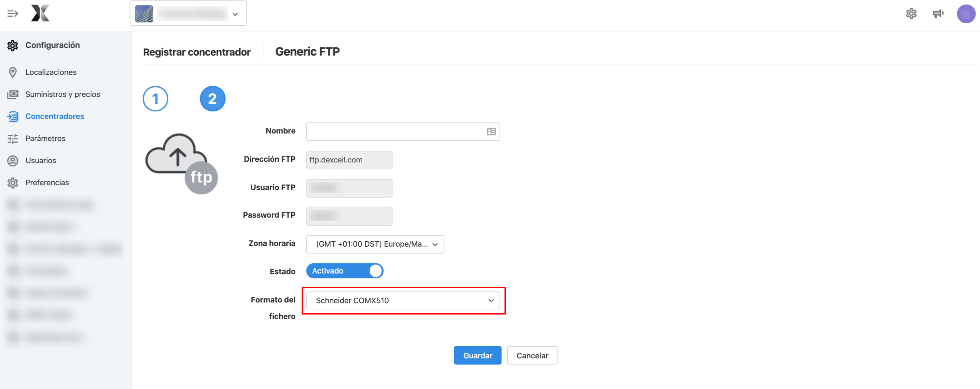The width and height of the screenshot is (980, 389).
Task: Go back to step 1 circle
Action: pyautogui.click(x=155, y=99)
